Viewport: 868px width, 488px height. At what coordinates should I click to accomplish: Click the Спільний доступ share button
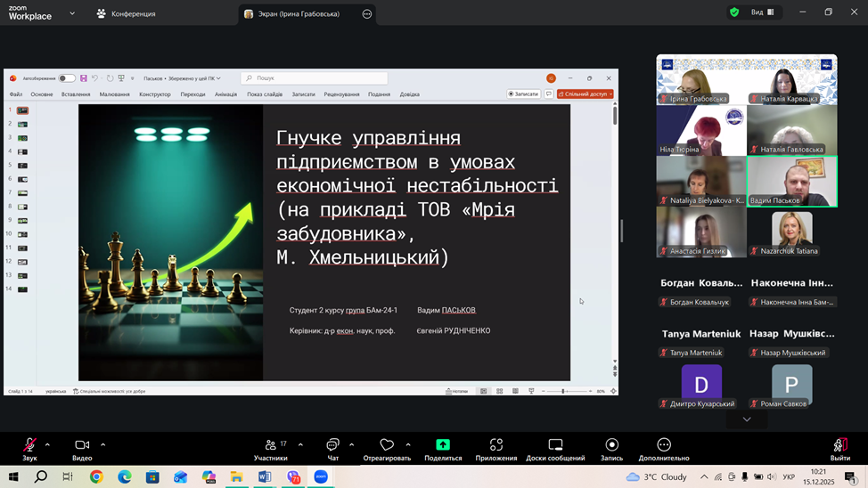point(585,94)
